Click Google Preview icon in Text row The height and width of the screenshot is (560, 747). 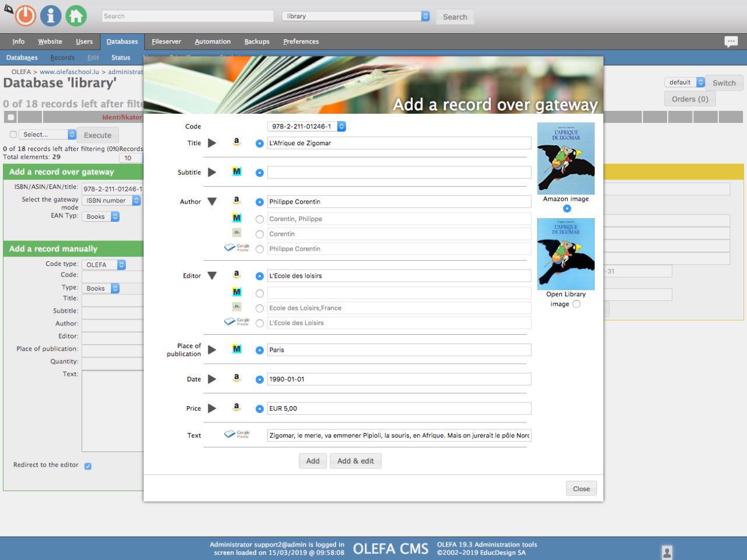coord(237,435)
